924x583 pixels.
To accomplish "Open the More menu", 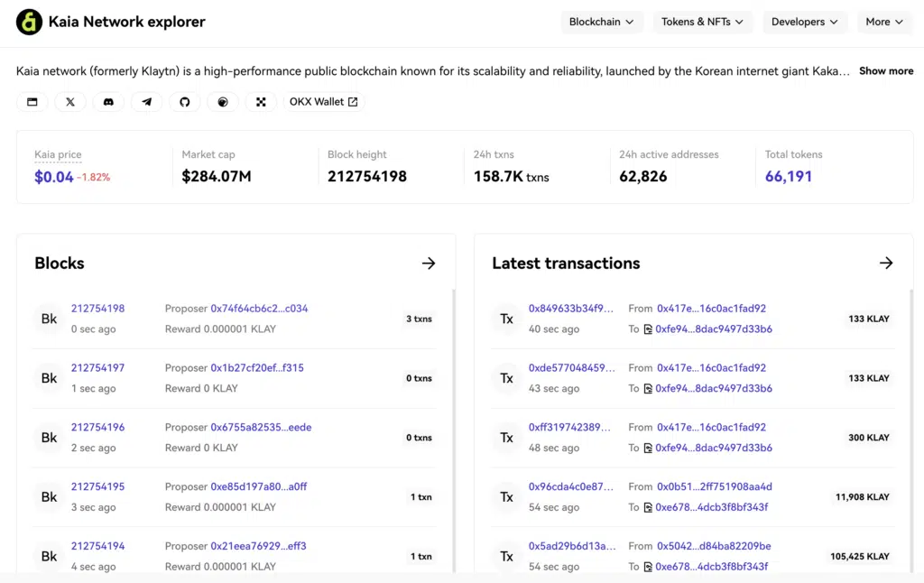I will [884, 22].
